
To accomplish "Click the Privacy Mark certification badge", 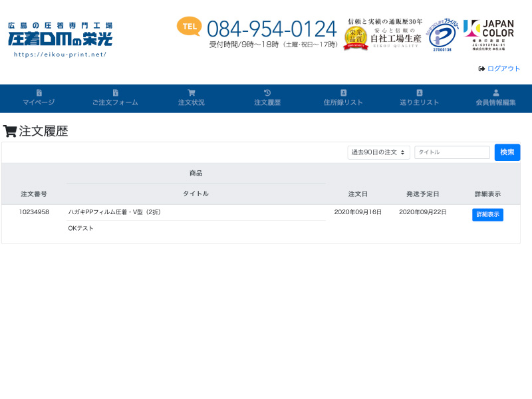I will [442, 35].
